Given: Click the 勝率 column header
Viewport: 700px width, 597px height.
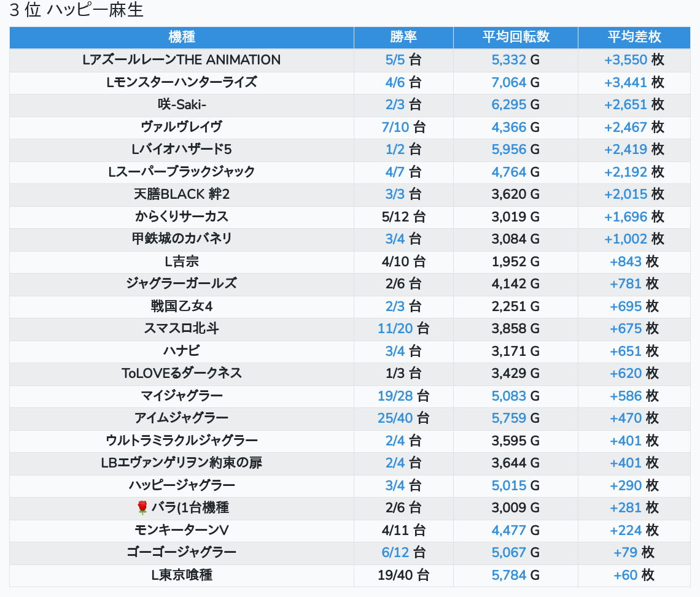Looking at the screenshot, I should point(403,37).
